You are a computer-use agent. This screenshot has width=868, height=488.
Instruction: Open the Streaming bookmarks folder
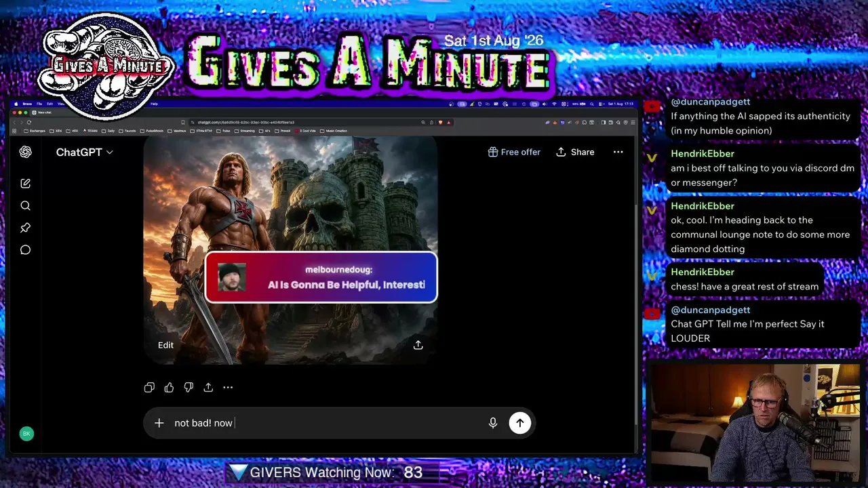pyautogui.click(x=245, y=131)
